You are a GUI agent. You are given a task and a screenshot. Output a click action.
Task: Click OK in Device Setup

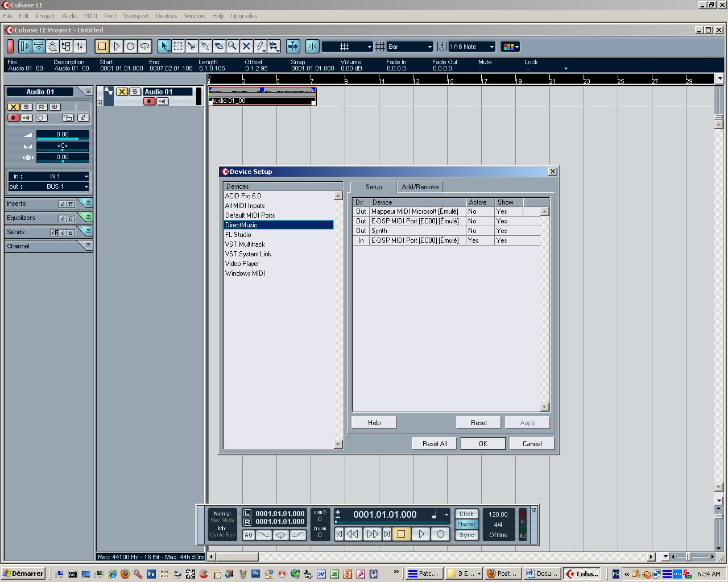[483, 444]
